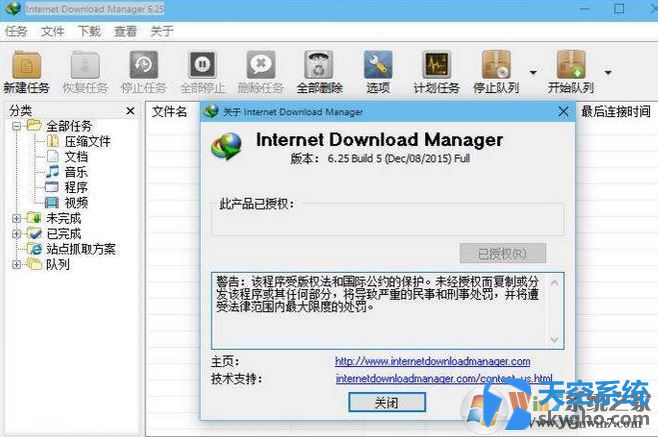The height and width of the screenshot is (437, 658).
Task: Click the 停止队列 stop queue icon
Action: point(496,65)
